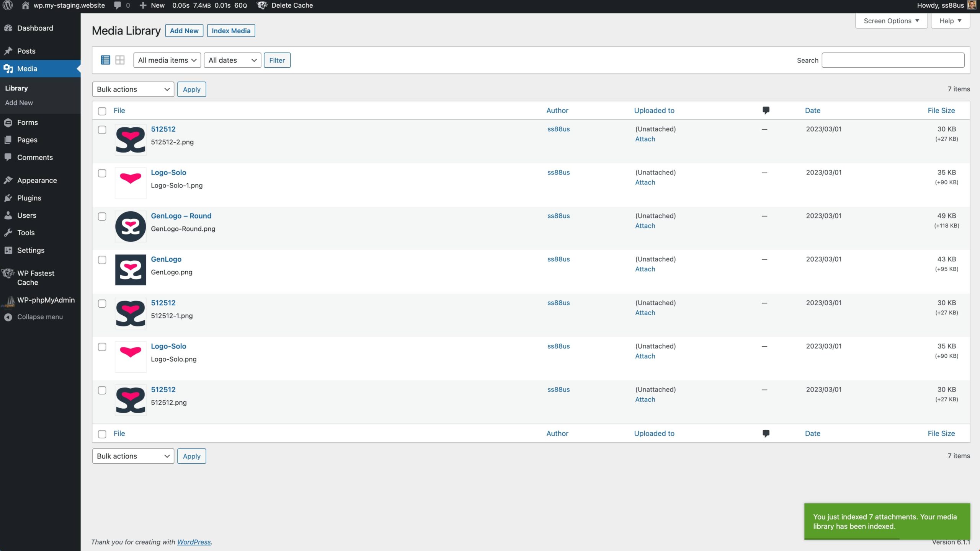Sort by comments icon in table header
The image size is (980, 551).
click(766, 111)
